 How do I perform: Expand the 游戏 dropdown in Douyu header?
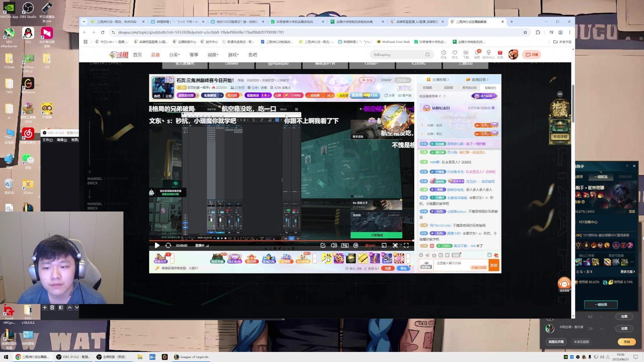233,55
